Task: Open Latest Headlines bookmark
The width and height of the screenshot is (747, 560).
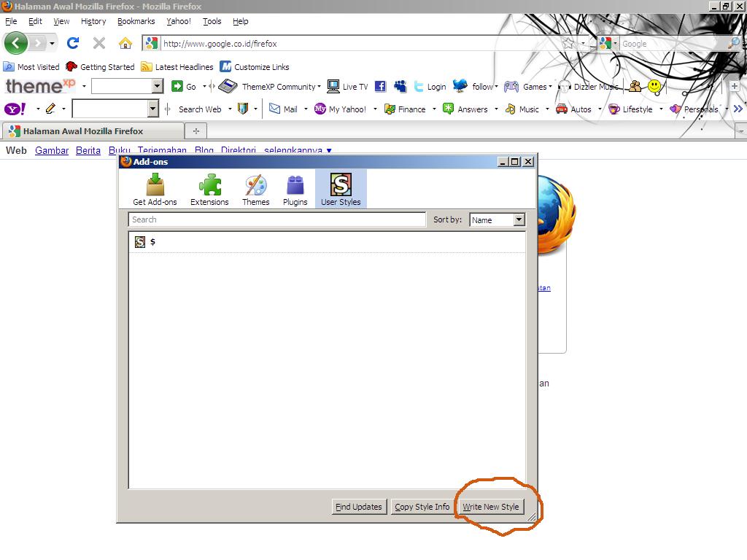Action: point(178,66)
